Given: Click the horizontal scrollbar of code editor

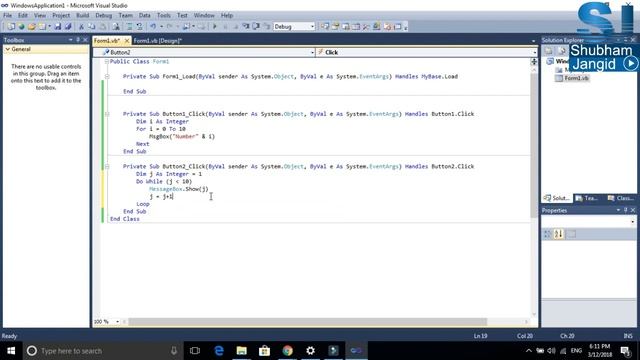Looking at the screenshot, I should (308, 322).
